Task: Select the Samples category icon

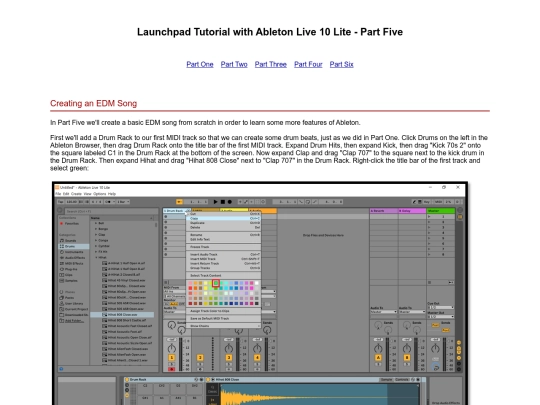Action: [x=62, y=281]
